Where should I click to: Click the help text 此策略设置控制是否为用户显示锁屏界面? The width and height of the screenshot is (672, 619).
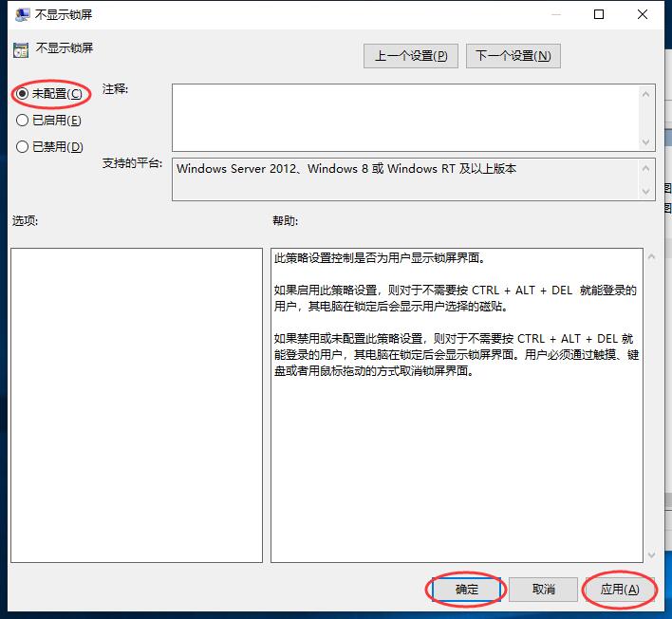point(380,258)
